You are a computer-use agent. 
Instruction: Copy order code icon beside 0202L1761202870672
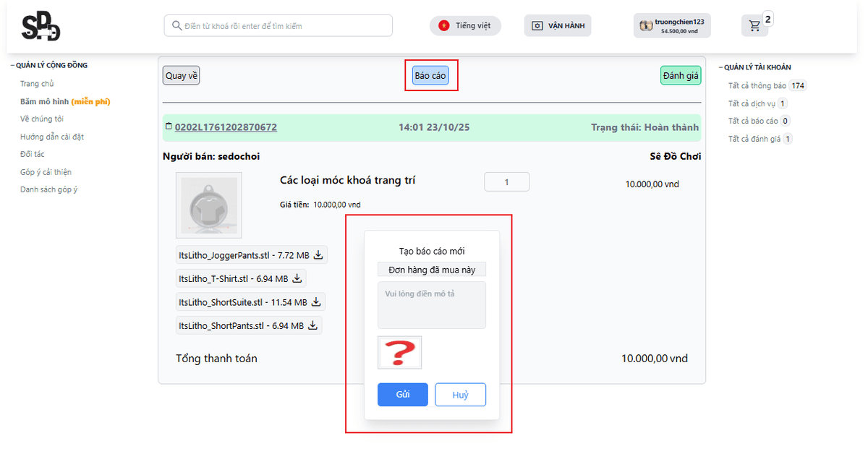click(169, 127)
